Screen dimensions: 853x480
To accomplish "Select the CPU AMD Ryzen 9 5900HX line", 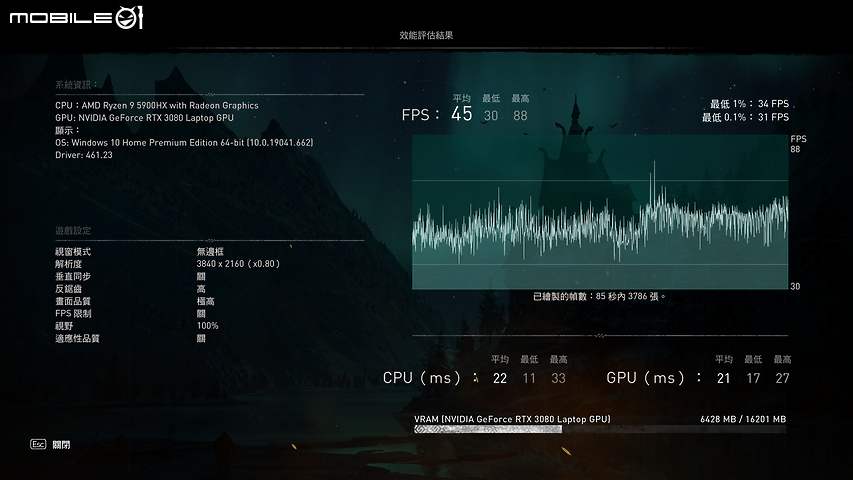I will coord(157,106).
